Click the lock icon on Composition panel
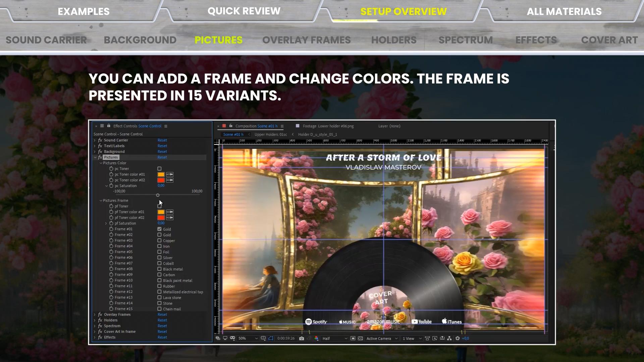The width and height of the screenshot is (644, 362). click(x=231, y=126)
